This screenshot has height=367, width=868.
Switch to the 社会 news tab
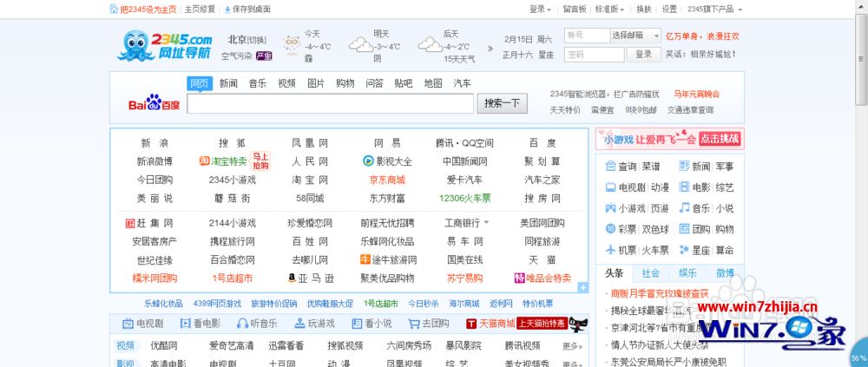[651, 273]
